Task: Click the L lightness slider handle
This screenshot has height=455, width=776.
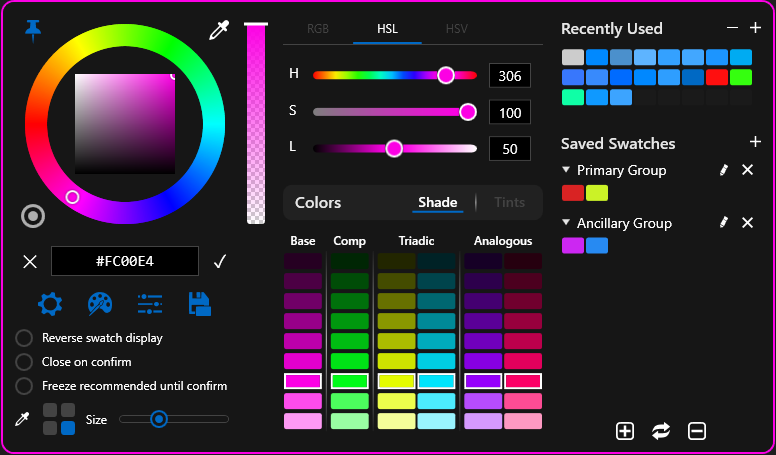Action: [x=394, y=149]
